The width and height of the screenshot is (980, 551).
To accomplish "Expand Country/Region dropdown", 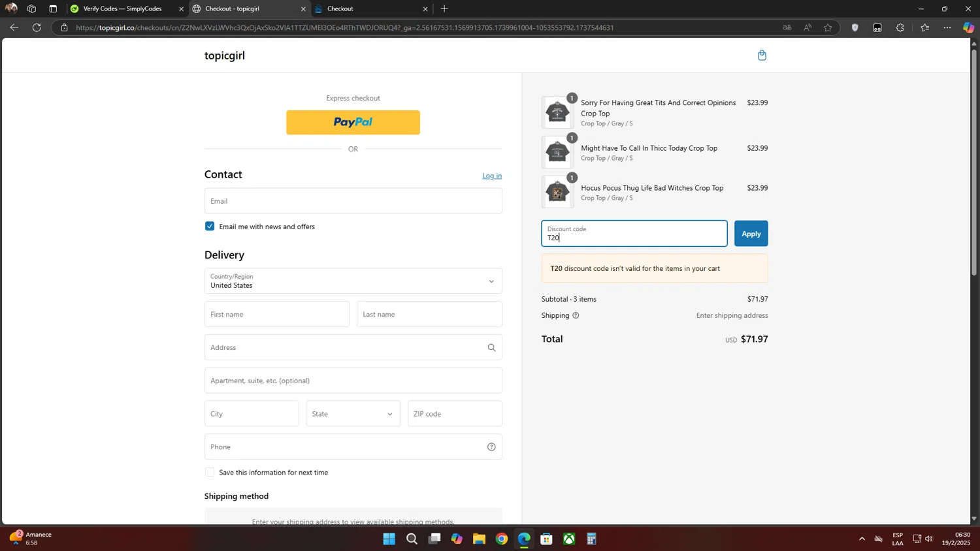I will (353, 281).
